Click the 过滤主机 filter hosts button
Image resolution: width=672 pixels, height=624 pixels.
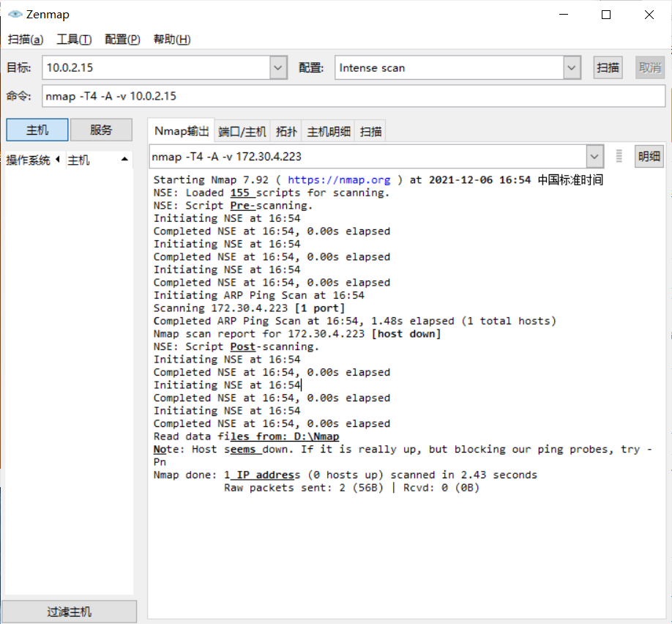click(70, 612)
